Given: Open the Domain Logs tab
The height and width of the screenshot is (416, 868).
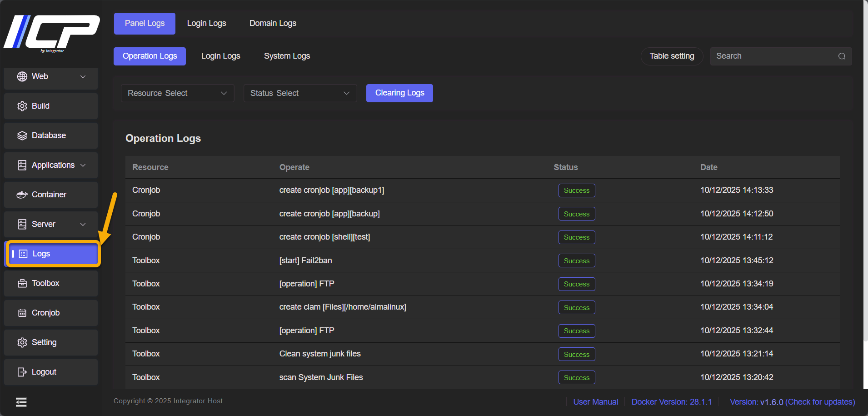Looking at the screenshot, I should (x=273, y=24).
